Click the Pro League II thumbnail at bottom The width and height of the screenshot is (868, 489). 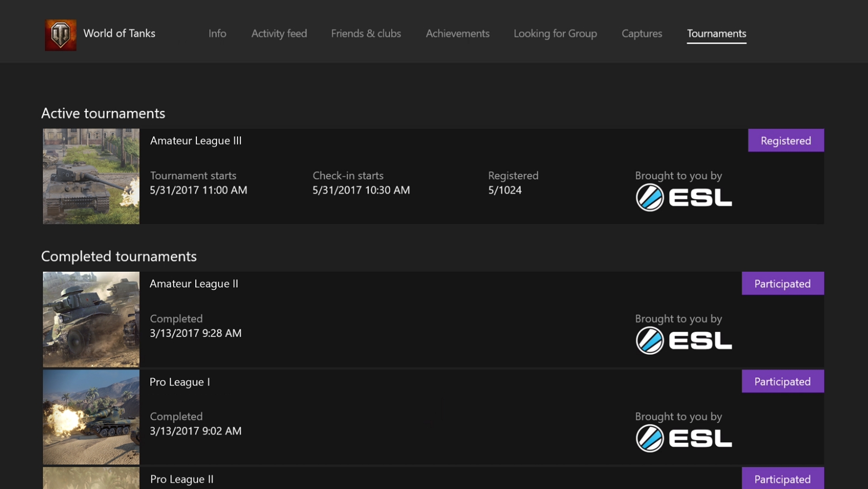[91, 478]
